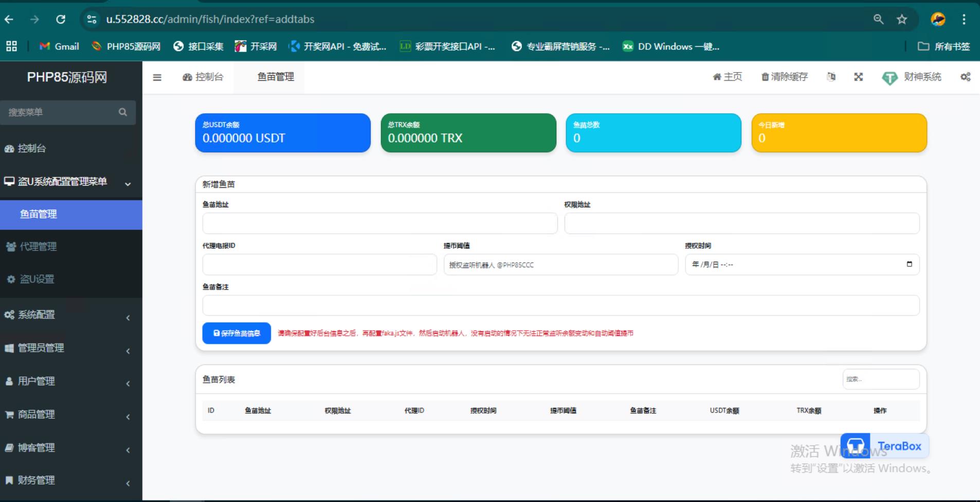
Task: Click the 财神系统 user avatar
Action: point(890,78)
